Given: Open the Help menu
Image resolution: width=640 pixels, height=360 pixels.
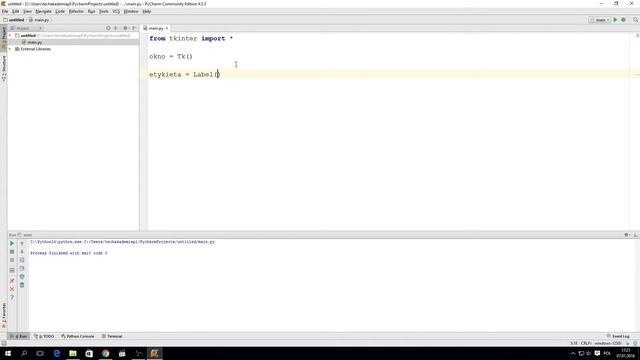Looking at the screenshot, I should pyautogui.click(x=147, y=11).
